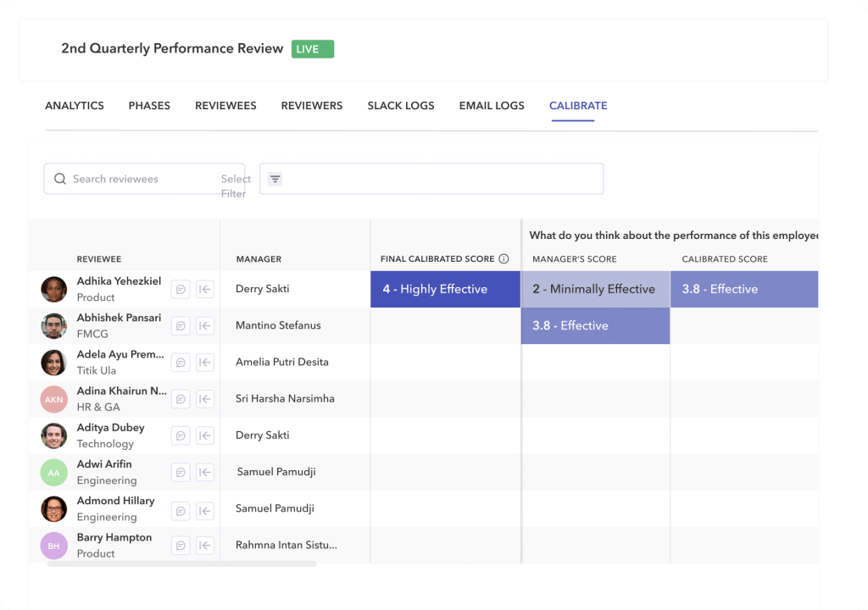Go to the Email Logs tab
Screen dimensions: 868x610
pos(492,106)
